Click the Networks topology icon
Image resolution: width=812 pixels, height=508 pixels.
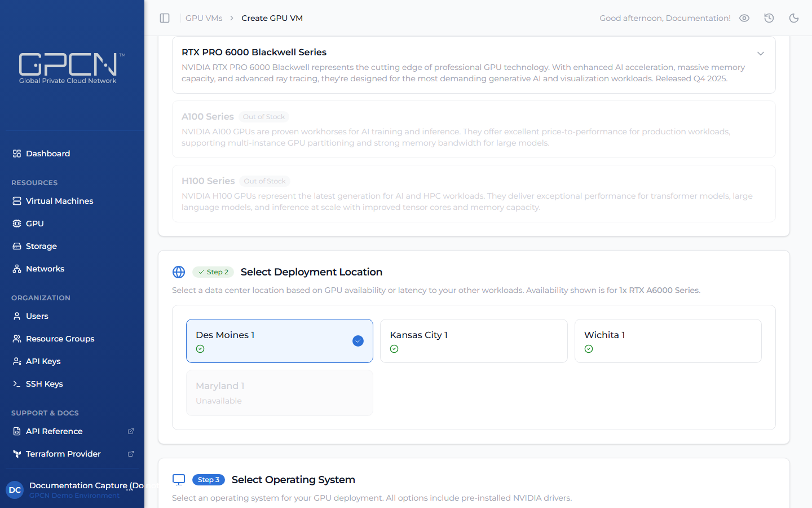tap(17, 269)
